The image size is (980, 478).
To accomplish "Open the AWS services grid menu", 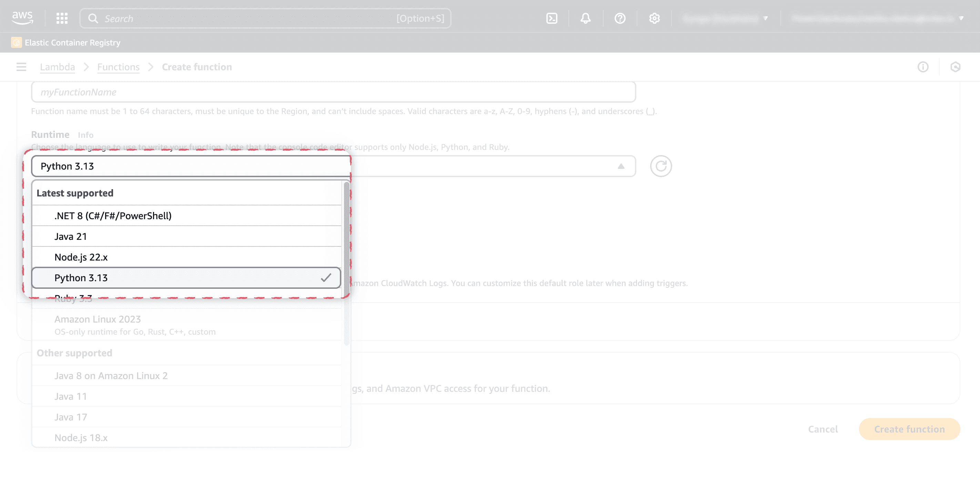I will tap(62, 18).
